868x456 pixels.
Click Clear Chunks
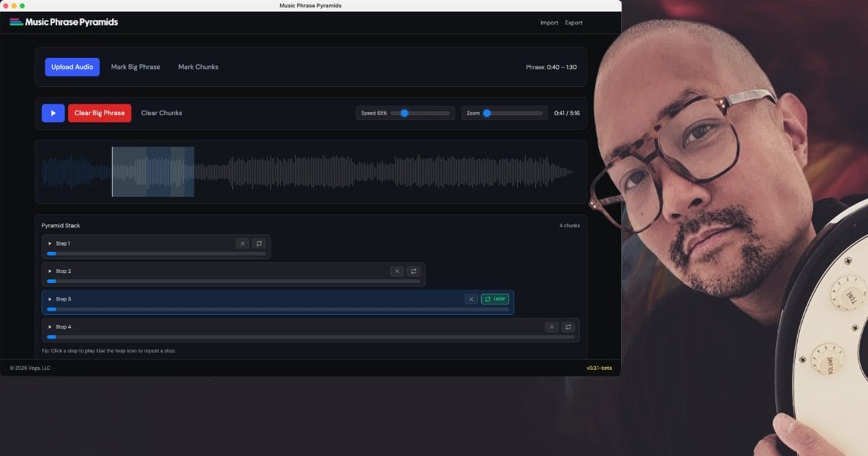coord(161,113)
